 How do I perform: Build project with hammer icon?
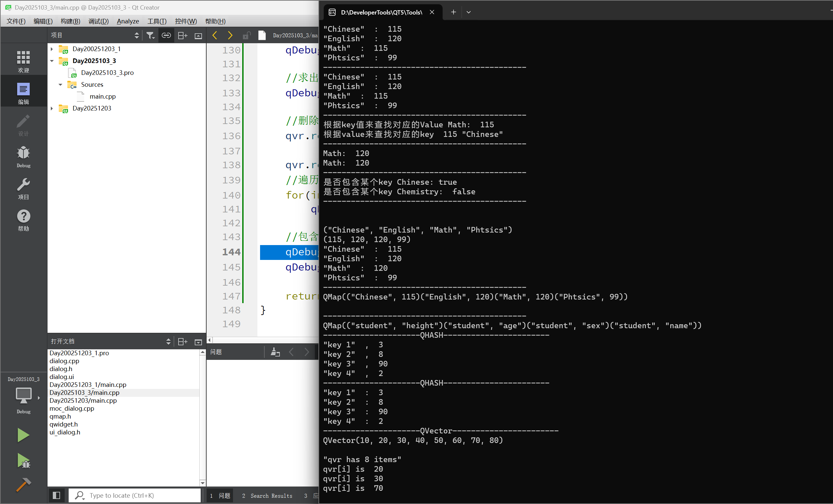pyautogui.click(x=23, y=485)
